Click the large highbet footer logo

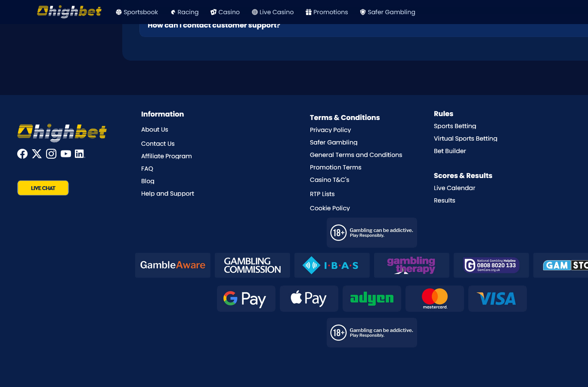pyautogui.click(x=62, y=132)
